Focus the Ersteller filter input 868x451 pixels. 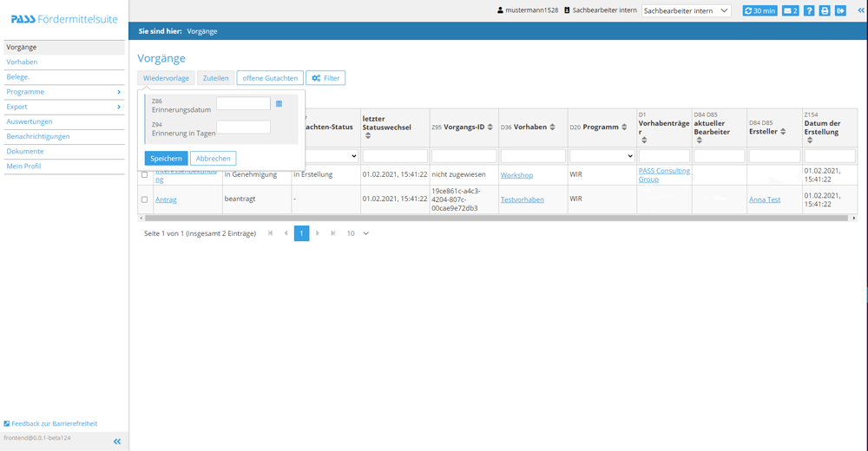pos(774,156)
